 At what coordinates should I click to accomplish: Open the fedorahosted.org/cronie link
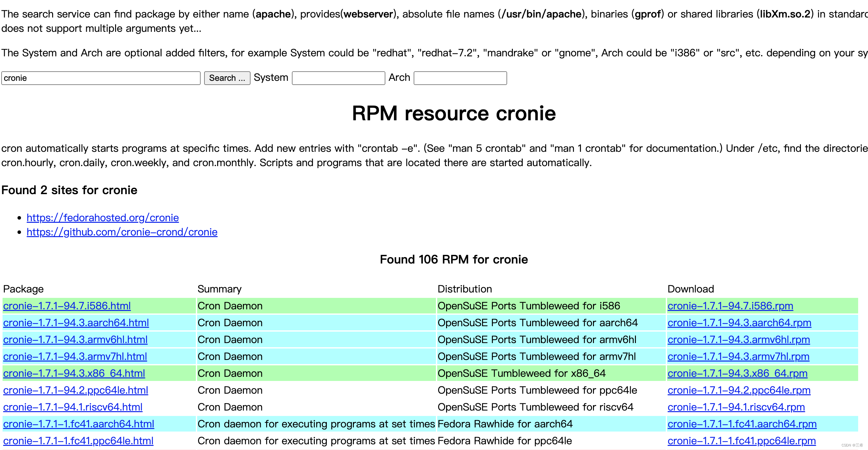pyautogui.click(x=102, y=218)
